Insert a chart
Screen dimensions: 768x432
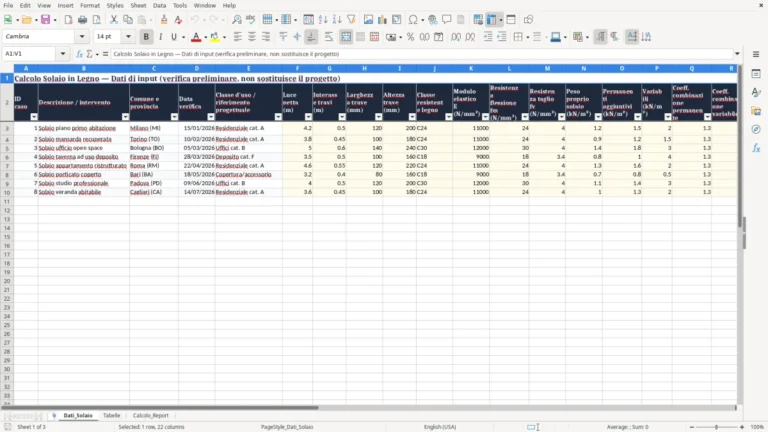(x=383, y=20)
